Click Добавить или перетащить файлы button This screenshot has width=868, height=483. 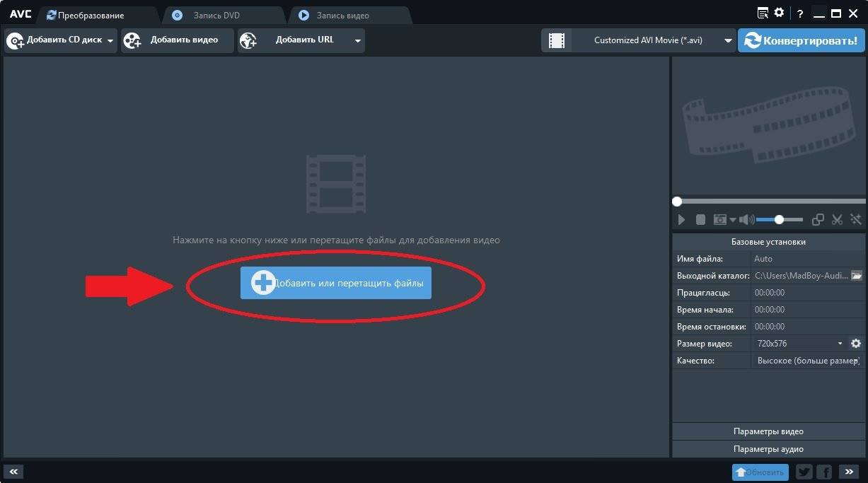coord(336,283)
